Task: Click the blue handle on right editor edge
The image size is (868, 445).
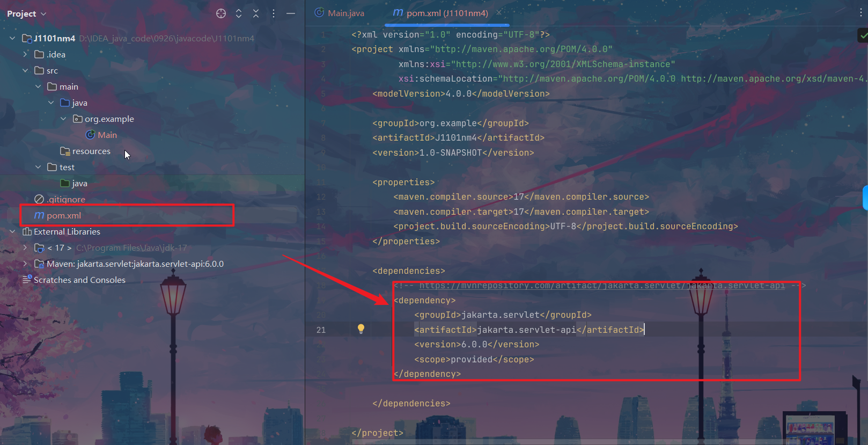Action: [865, 198]
